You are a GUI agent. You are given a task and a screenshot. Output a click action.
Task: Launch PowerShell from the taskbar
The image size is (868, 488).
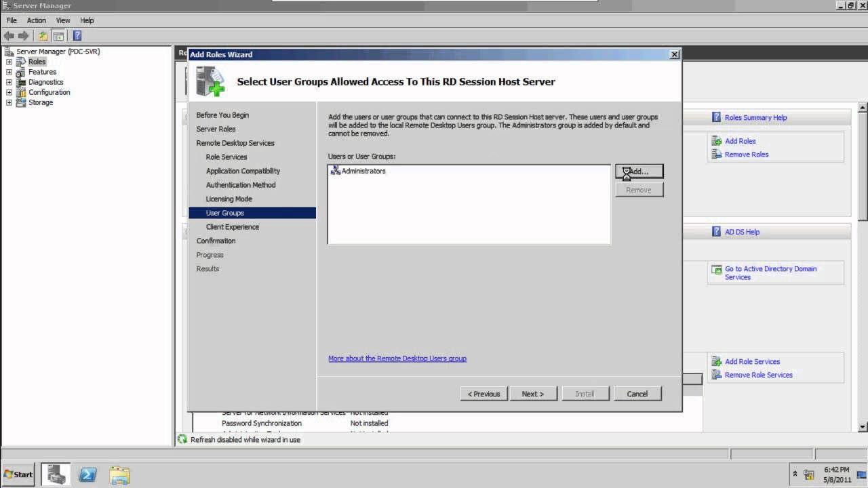[x=87, y=474]
